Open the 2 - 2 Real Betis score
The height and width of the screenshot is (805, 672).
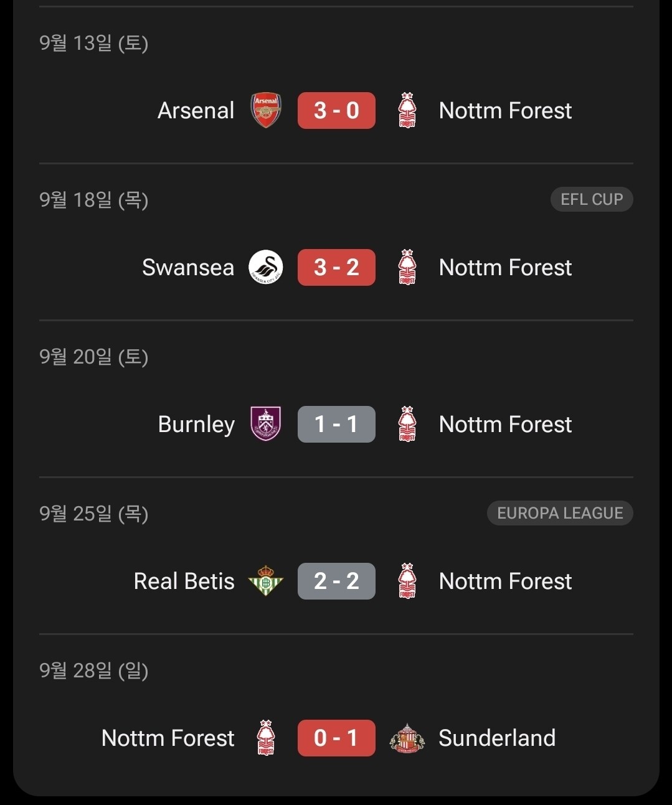336,581
